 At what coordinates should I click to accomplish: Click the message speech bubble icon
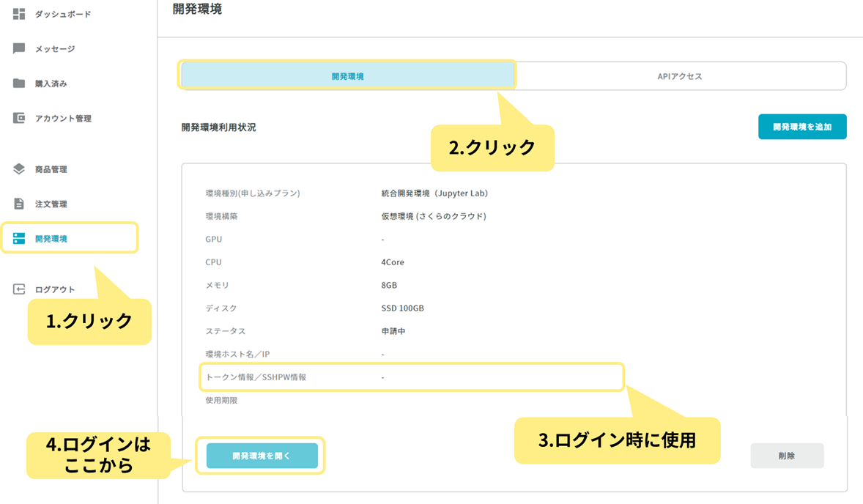(19, 48)
